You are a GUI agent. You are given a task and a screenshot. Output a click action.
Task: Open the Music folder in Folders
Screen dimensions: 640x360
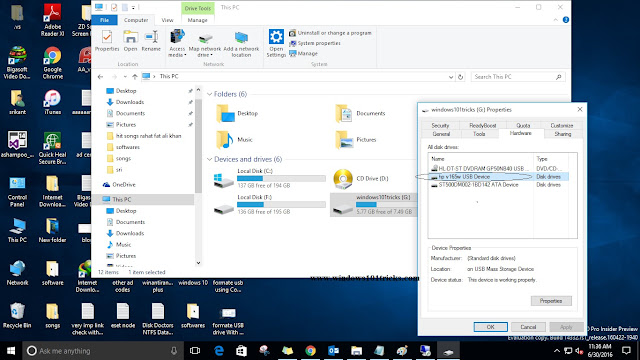click(234, 140)
